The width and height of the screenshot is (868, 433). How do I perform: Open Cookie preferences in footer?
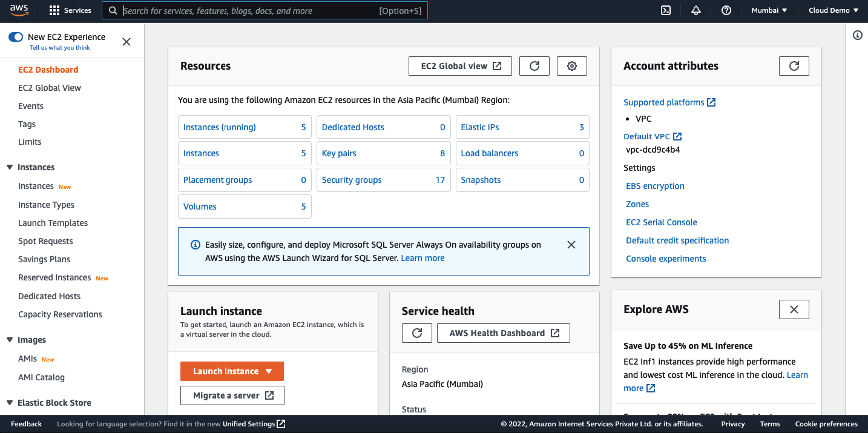826,424
